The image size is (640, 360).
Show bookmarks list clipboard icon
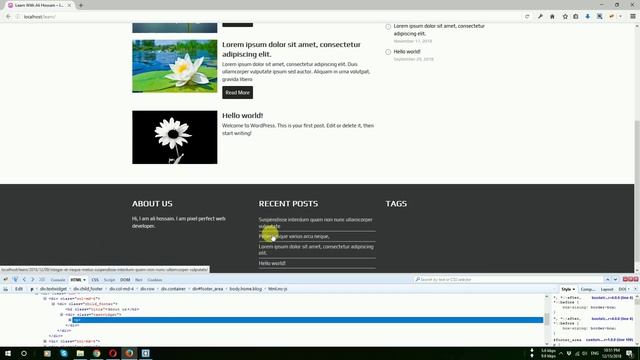tap(576, 17)
